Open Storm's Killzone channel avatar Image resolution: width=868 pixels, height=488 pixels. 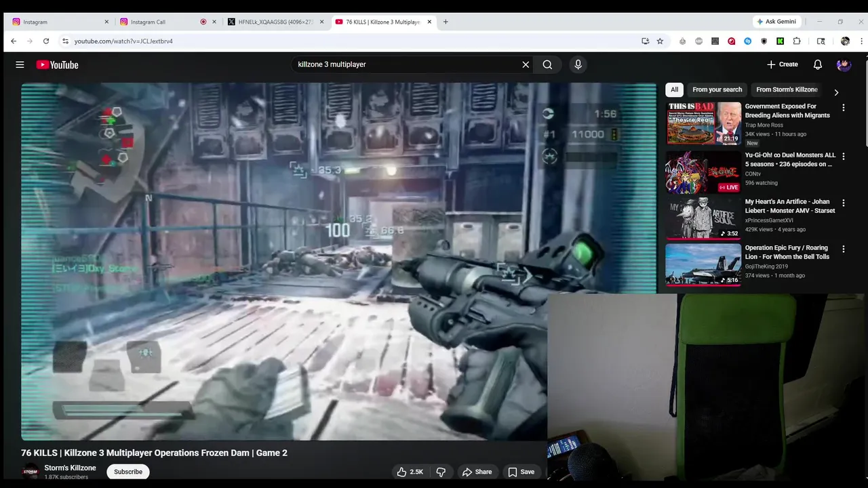pos(30,472)
